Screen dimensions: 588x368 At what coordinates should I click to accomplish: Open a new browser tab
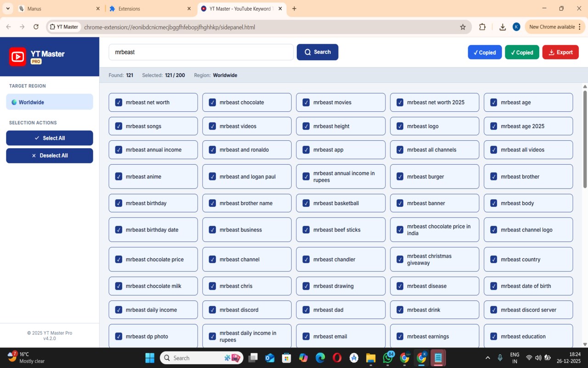[x=294, y=9]
